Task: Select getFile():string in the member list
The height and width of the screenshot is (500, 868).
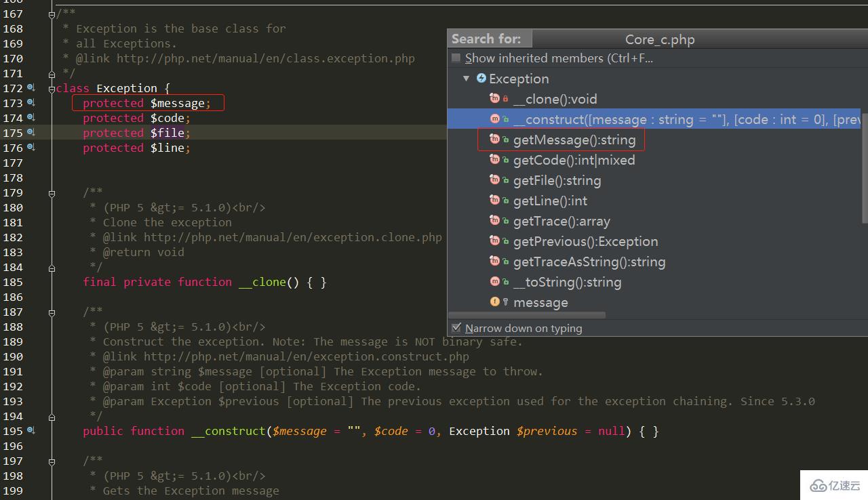Action: pos(557,181)
